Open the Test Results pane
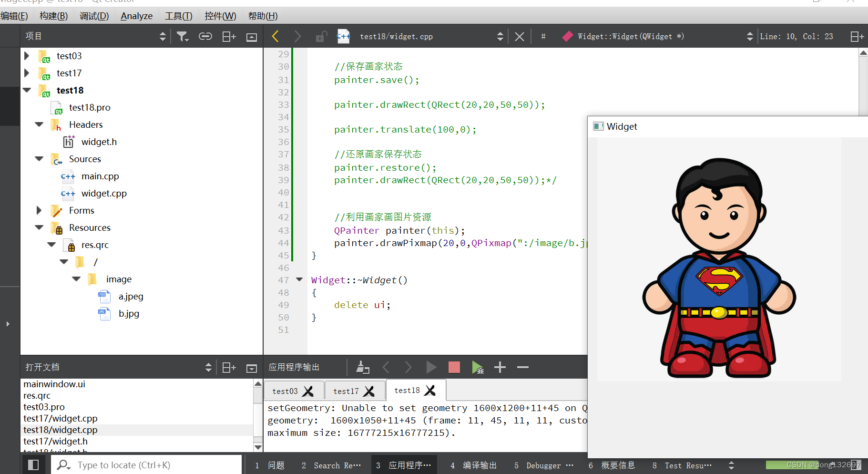Viewport: 868px width, 474px height. (682, 465)
